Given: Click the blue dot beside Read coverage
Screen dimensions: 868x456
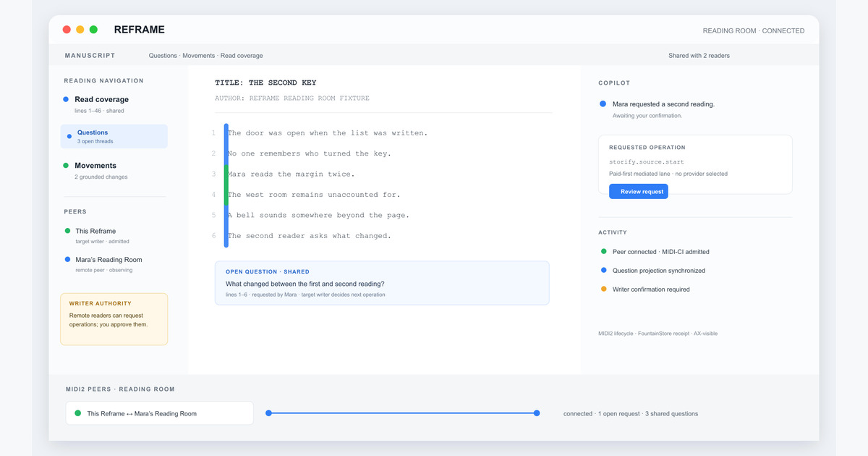Looking at the screenshot, I should tap(66, 99).
